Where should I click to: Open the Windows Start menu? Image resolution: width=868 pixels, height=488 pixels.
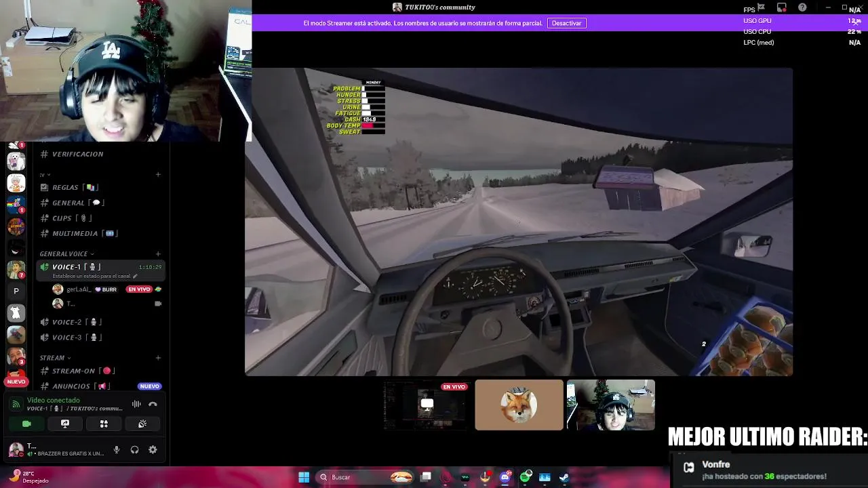[x=304, y=477]
